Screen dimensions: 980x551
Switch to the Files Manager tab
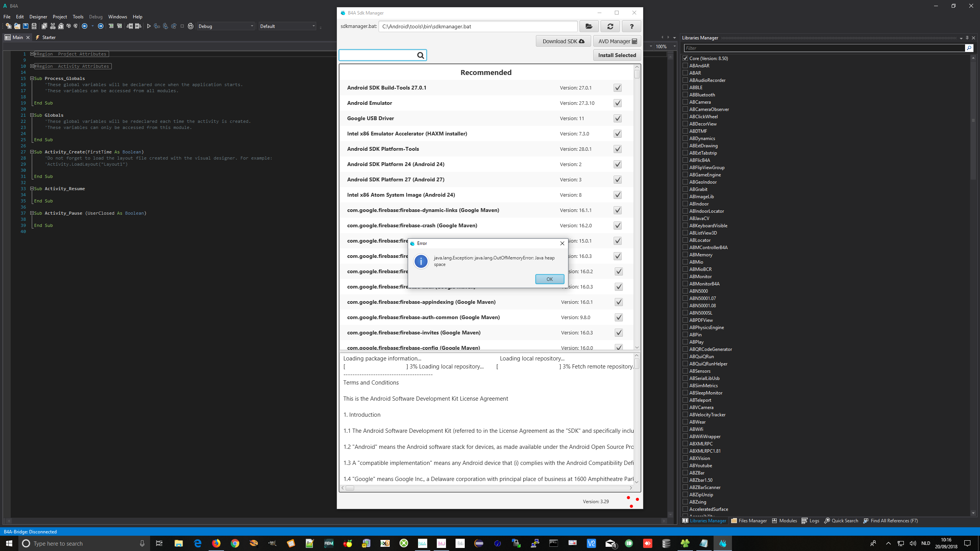(749, 521)
